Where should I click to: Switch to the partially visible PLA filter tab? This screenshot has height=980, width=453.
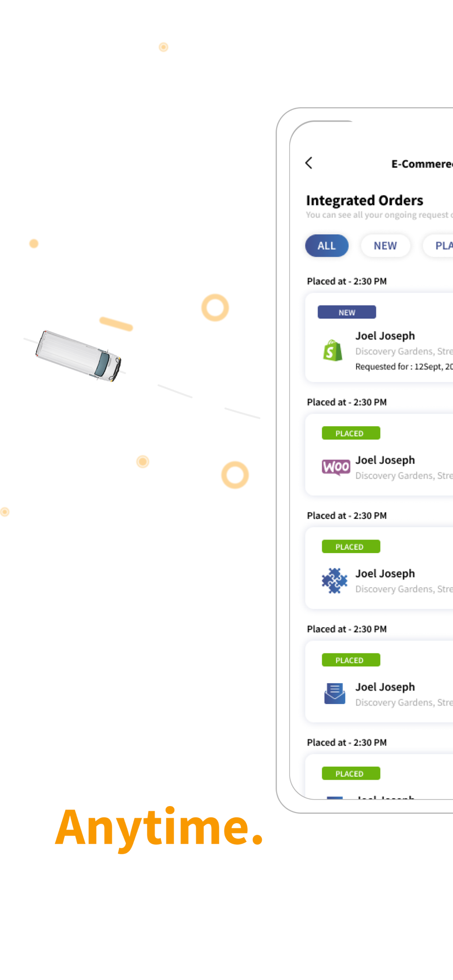click(x=438, y=245)
